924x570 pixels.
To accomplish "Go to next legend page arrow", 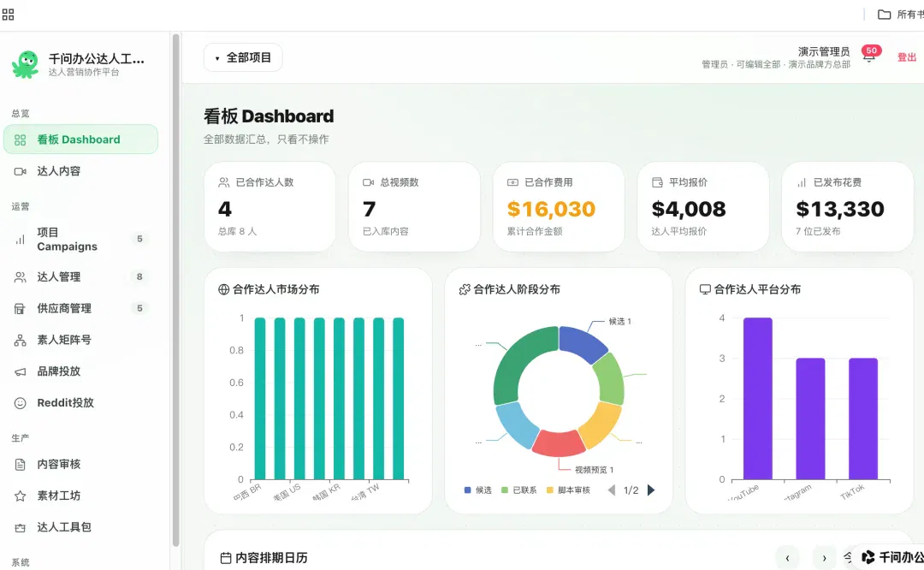I will pos(651,490).
